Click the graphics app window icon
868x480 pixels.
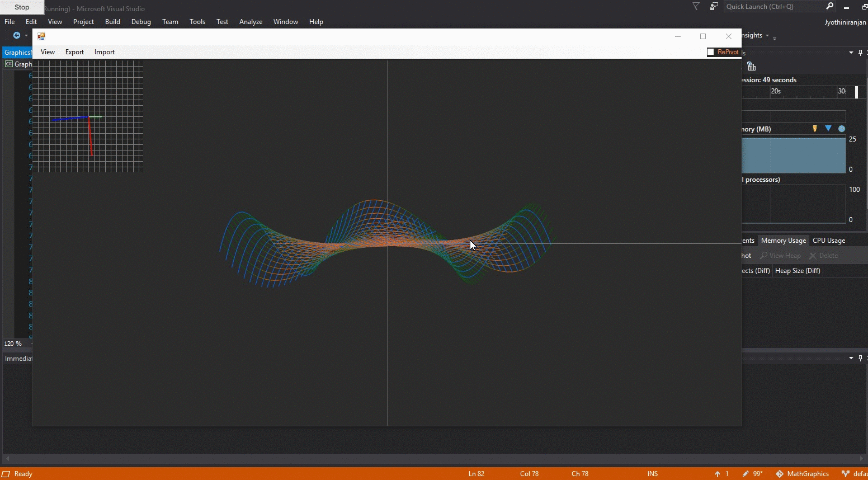(41, 36)
